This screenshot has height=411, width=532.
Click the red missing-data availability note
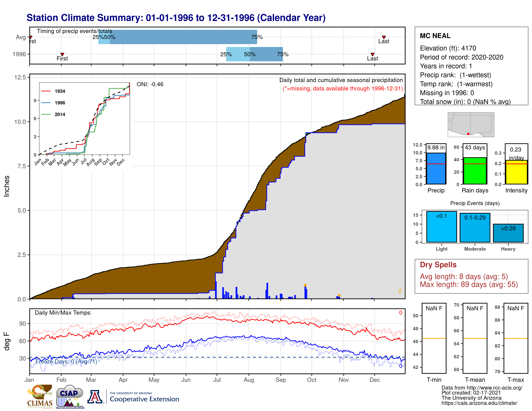pyautogui.click(x=343, y=88)
